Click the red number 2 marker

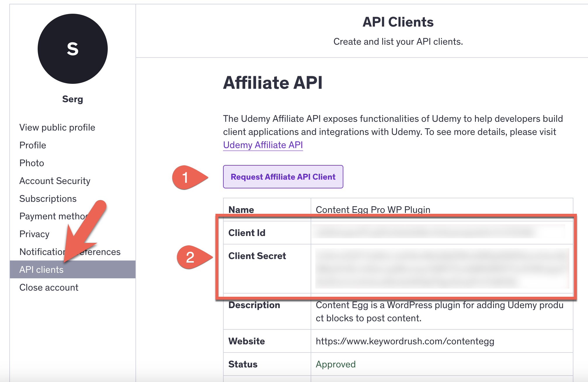pos(190,257)
